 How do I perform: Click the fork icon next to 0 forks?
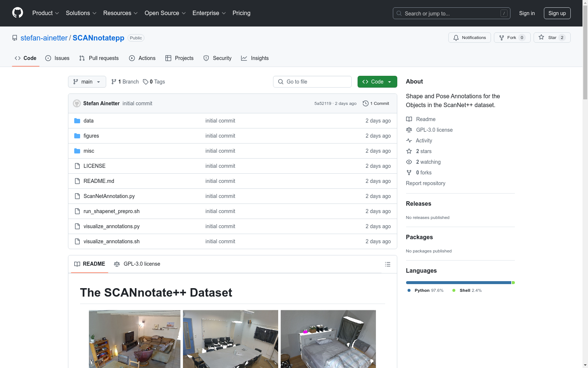(x=409, y=173)
